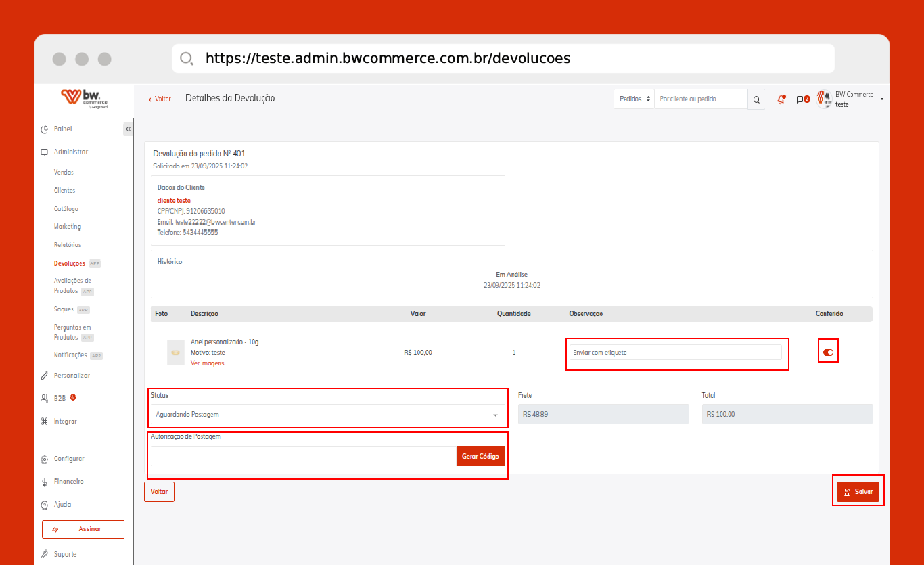
Task: Open Vendas in the sidebar
Action: tap(64, 173)
